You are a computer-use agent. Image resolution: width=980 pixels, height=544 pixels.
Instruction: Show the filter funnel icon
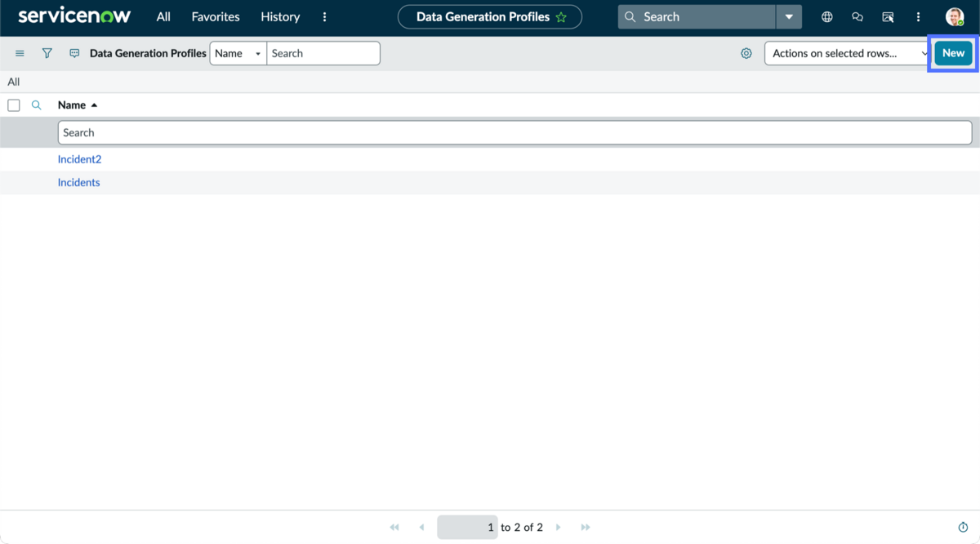[x=47, y=53]
